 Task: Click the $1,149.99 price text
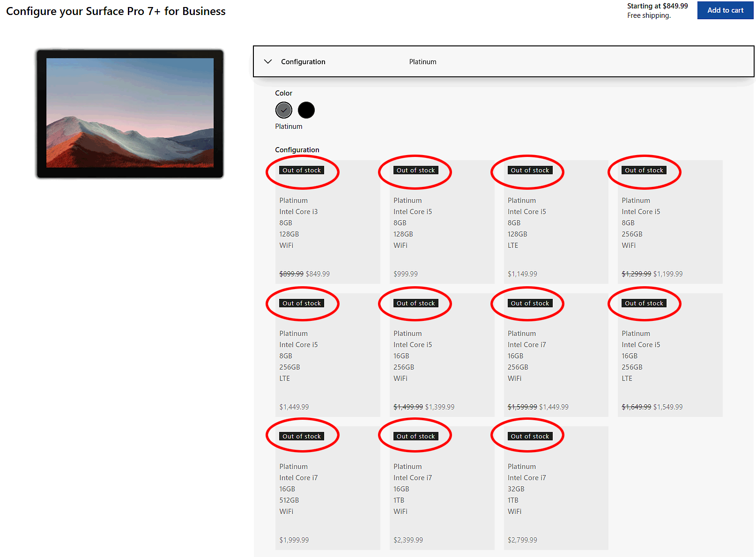point(522,274)
